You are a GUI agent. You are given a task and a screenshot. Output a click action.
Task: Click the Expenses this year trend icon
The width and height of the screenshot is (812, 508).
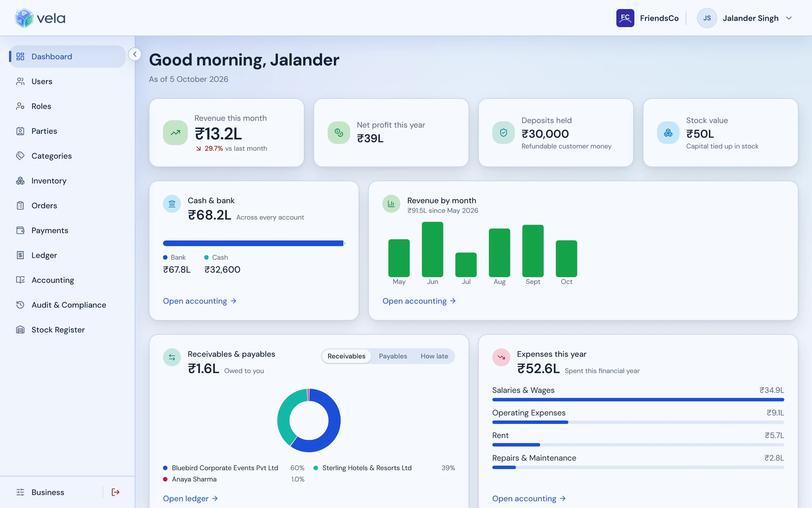(501, 357)
